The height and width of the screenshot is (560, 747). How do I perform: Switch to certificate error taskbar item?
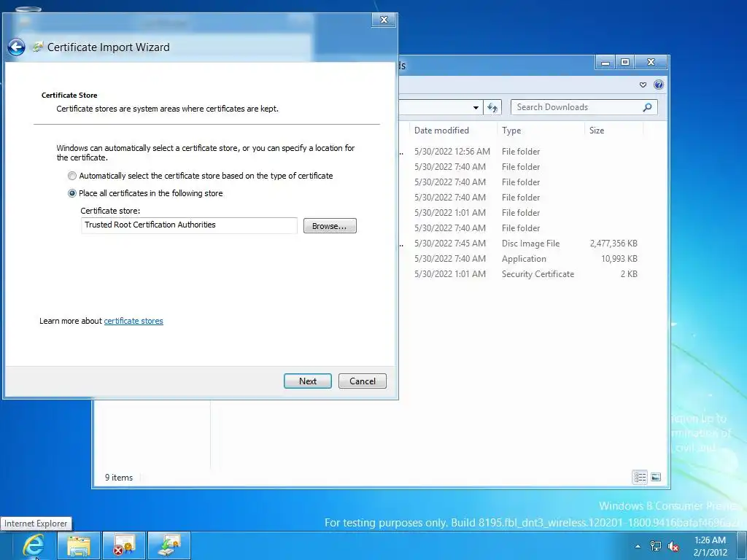click(x=124, y=545)
